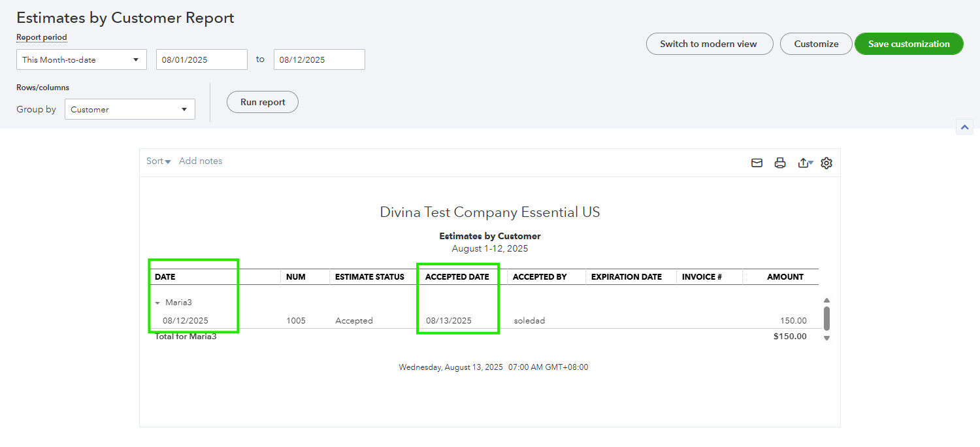The height and width of the screenshot is (447, 980).
Task: Click the Customize button
Action: pos(816,44)
